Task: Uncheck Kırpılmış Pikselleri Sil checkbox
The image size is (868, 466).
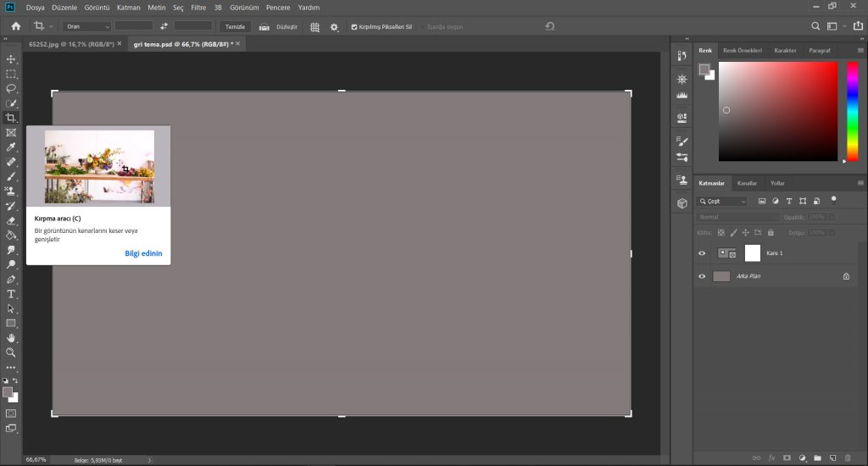Action: 354,27
